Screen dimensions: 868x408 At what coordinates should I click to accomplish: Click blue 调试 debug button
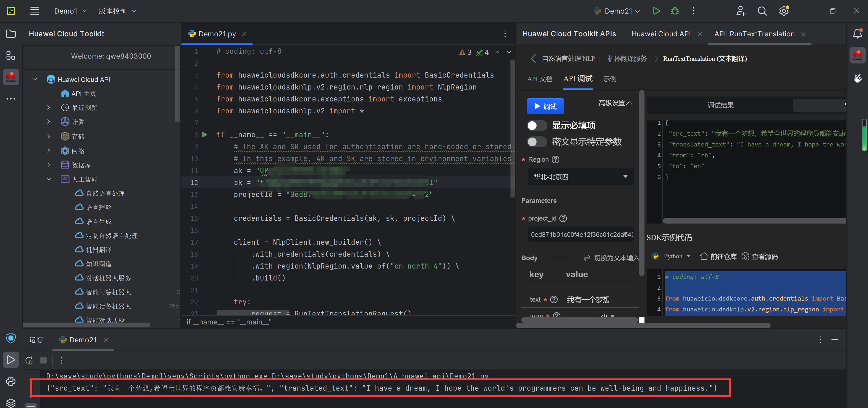point(545,106)
